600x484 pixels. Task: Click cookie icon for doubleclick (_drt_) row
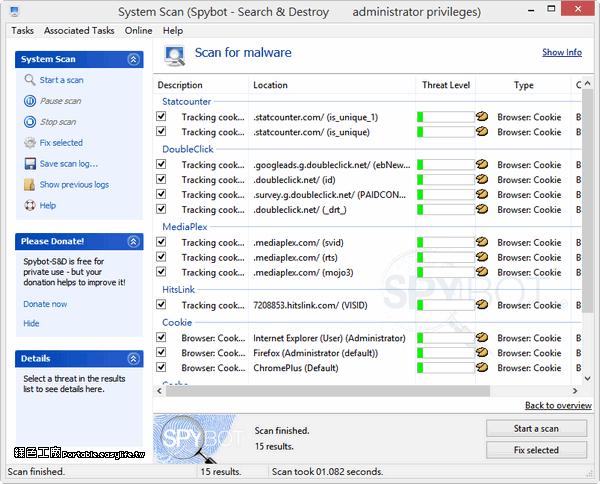pyautogui.click(x=482, y=209)
